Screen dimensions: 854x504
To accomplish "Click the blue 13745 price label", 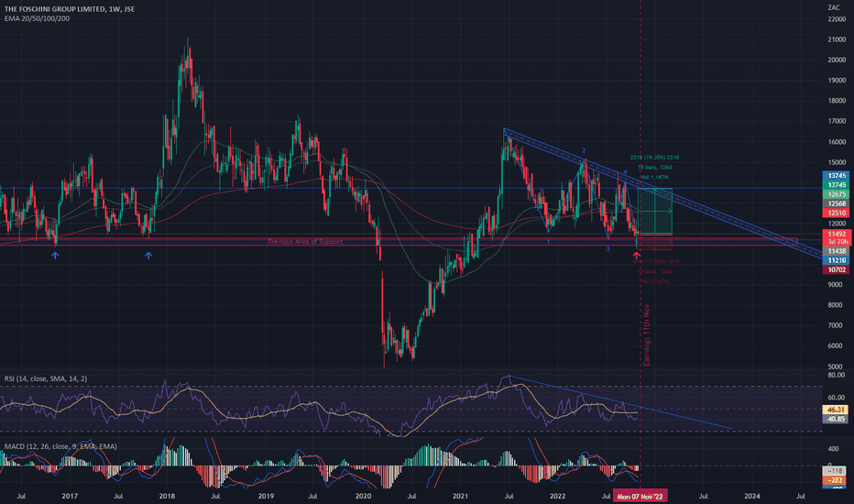I will click(x=837, y=176).
